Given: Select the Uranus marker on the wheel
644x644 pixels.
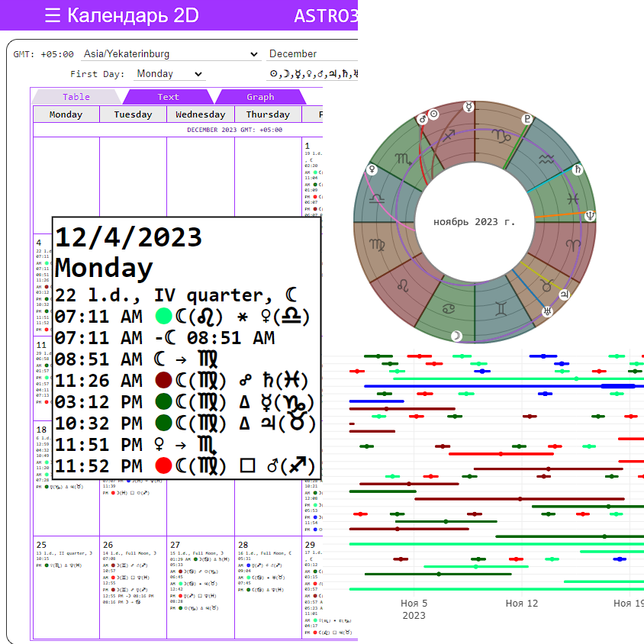Looking at the screenshot, I should click(547, 312).
